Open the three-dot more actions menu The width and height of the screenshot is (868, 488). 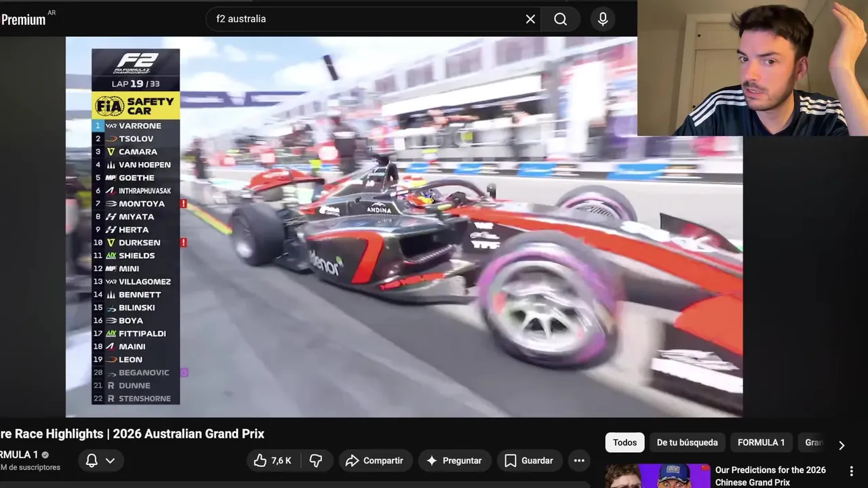point(579,461)
